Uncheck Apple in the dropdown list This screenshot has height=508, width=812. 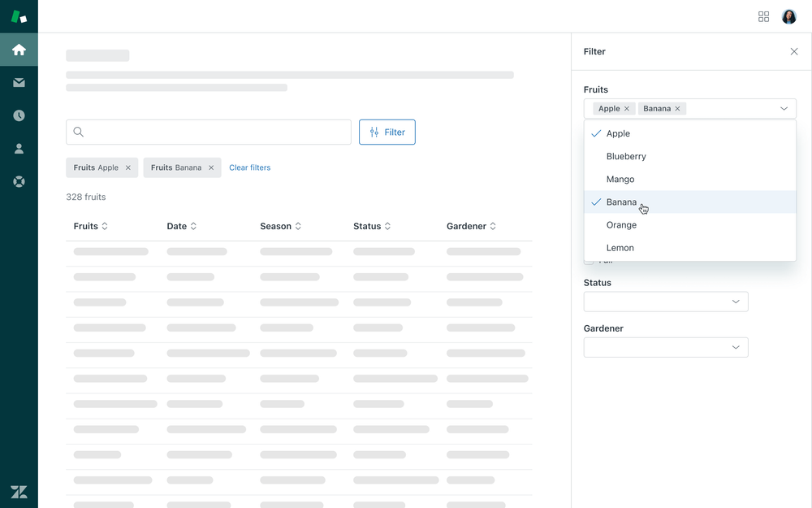pos(618,133)
